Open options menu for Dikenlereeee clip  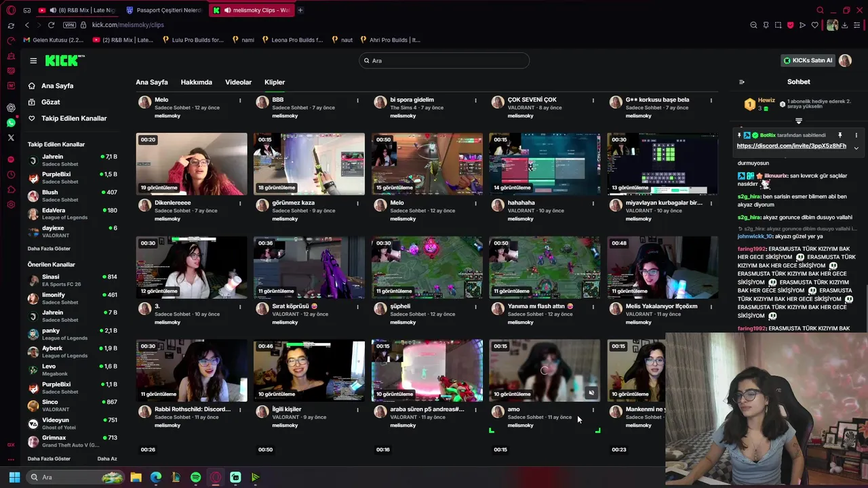tap(240, 203)
